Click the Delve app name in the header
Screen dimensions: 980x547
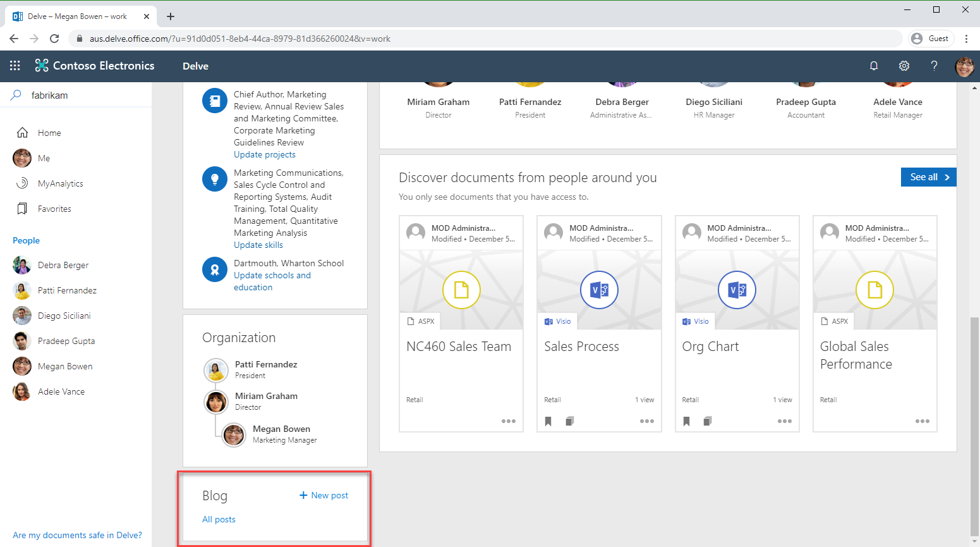click(195, 66)
